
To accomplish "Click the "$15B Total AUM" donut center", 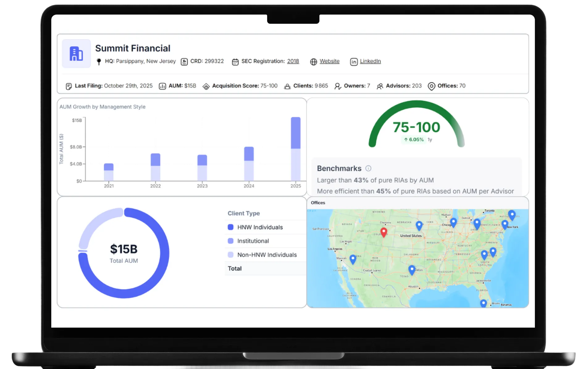I will pos(124,253).
